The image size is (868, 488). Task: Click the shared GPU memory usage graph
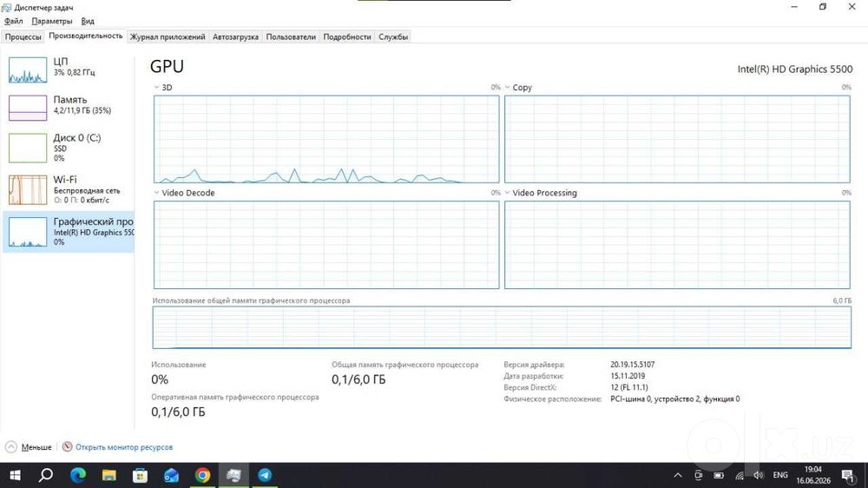pos(502,327)
